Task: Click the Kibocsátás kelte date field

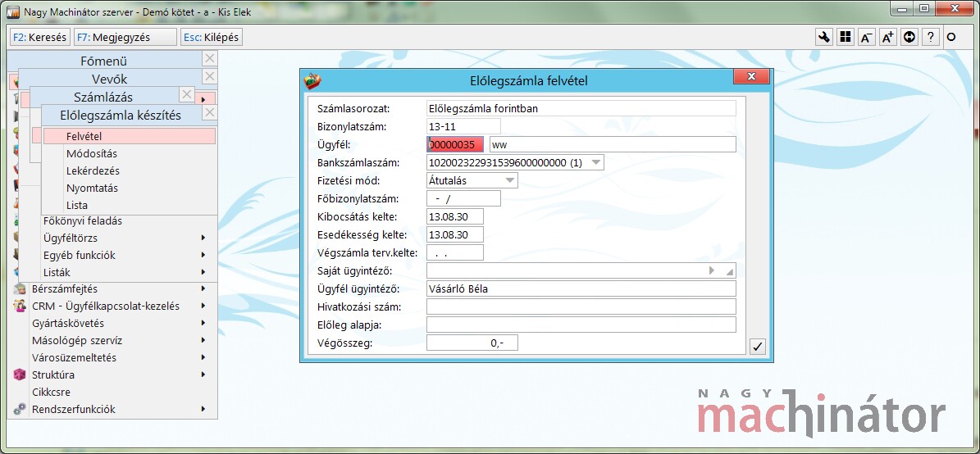Action: [x=455, y=216]
